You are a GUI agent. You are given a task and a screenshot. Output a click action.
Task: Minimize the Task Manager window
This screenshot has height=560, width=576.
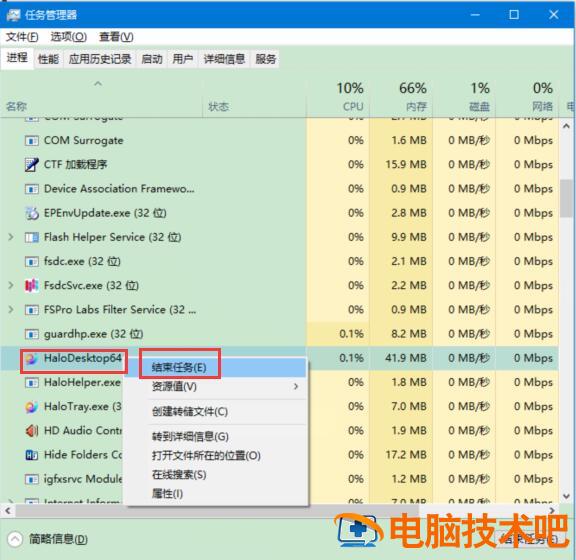click(475, 15)
